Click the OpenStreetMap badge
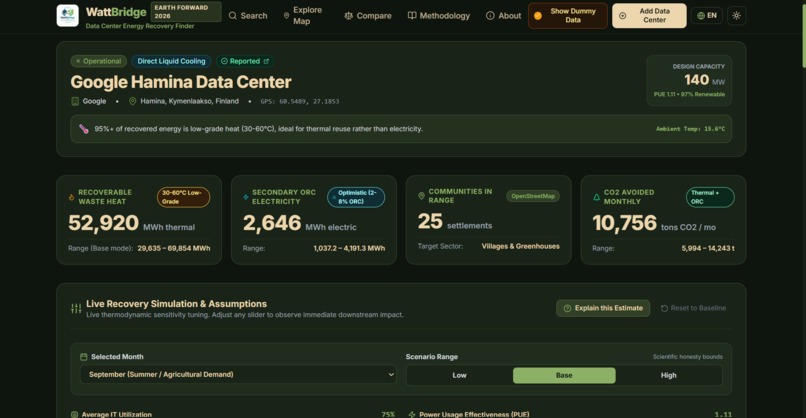806x418 pixels. click(x=533, y=196)
